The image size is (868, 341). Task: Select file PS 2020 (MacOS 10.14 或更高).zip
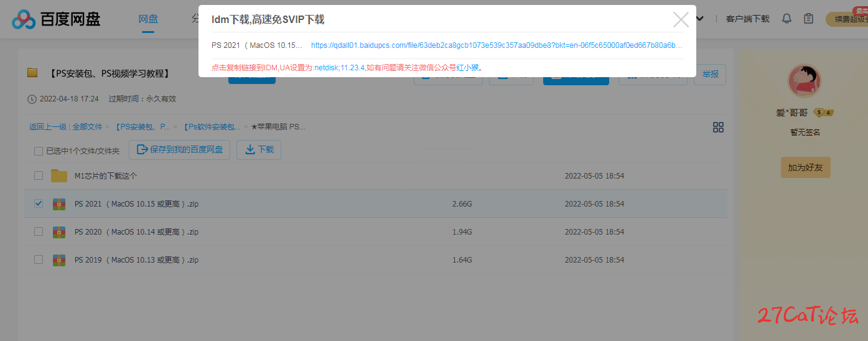(136, 232)
